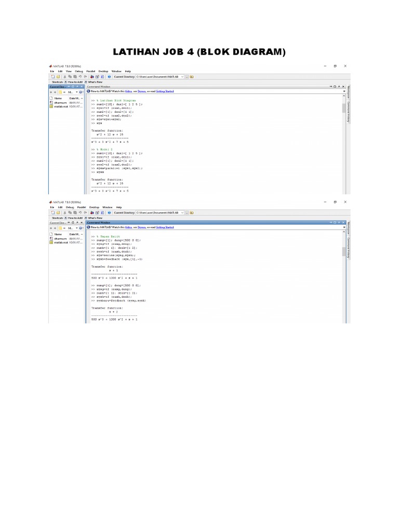Open Command History side tab in Latihan Blok Diagram window

[349, 112]
